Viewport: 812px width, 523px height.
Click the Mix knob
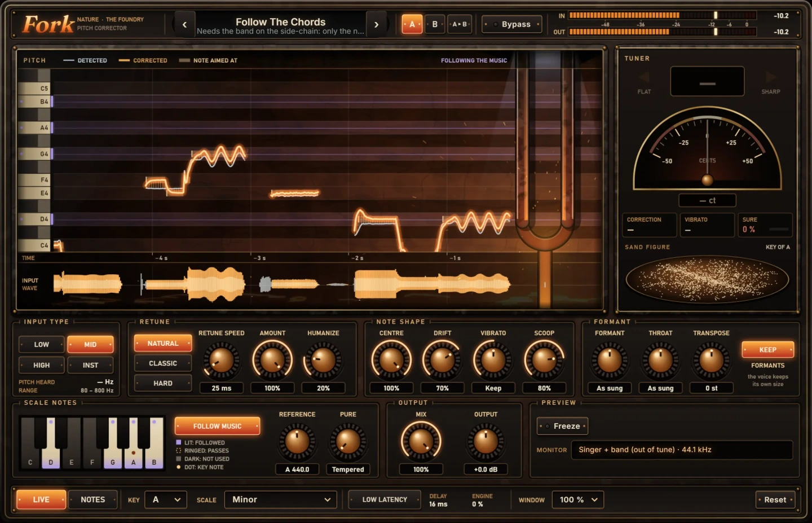[x=421, y=441]
